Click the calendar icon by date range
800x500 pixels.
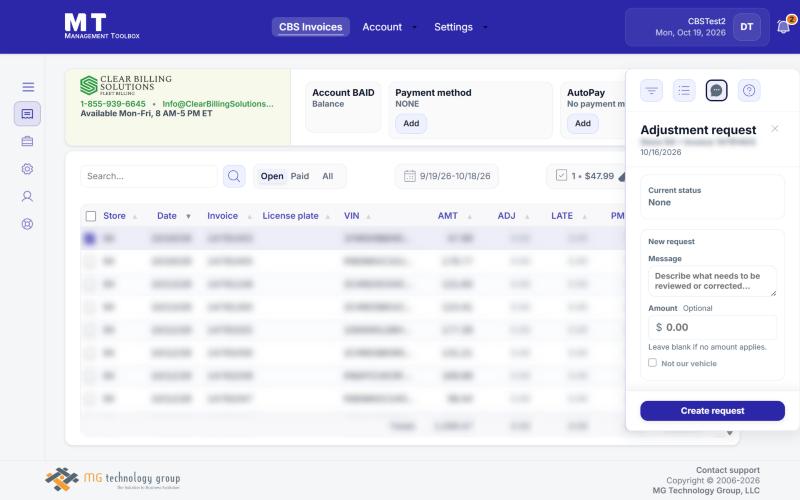410,176
